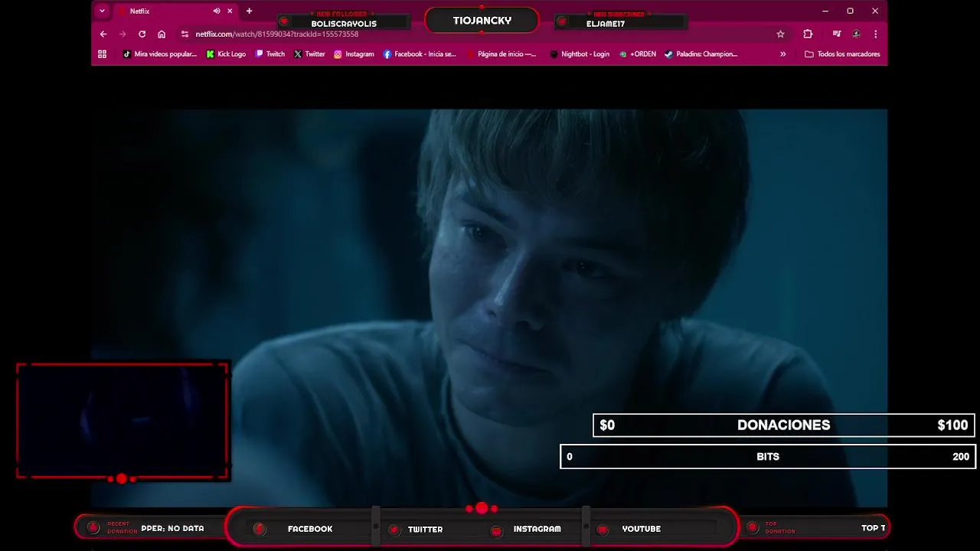The width and height of the screenshot is (980, 551).
Task: Click the INSTAGRAM overlay label
Action: point(537,529)
